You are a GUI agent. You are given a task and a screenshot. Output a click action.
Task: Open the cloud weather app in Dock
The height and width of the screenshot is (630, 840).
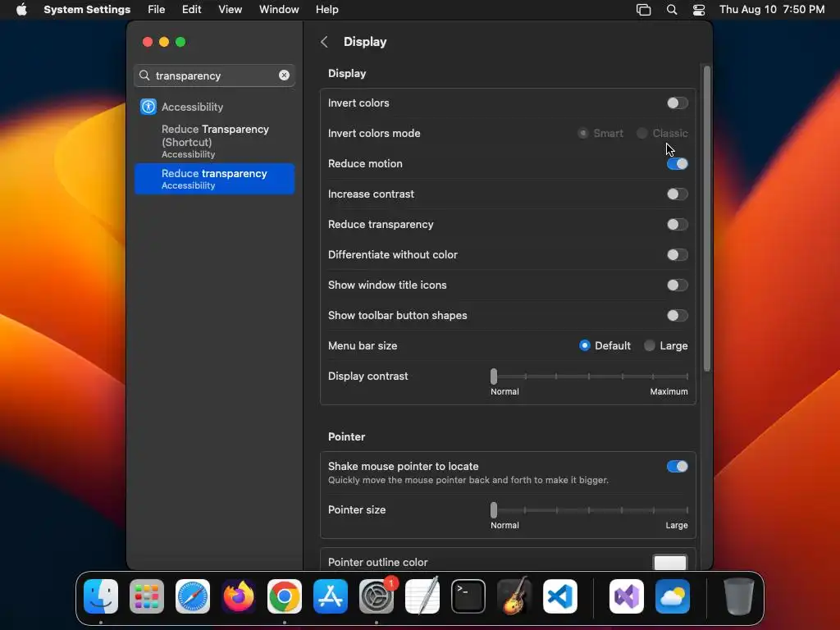tap(673, 596)
